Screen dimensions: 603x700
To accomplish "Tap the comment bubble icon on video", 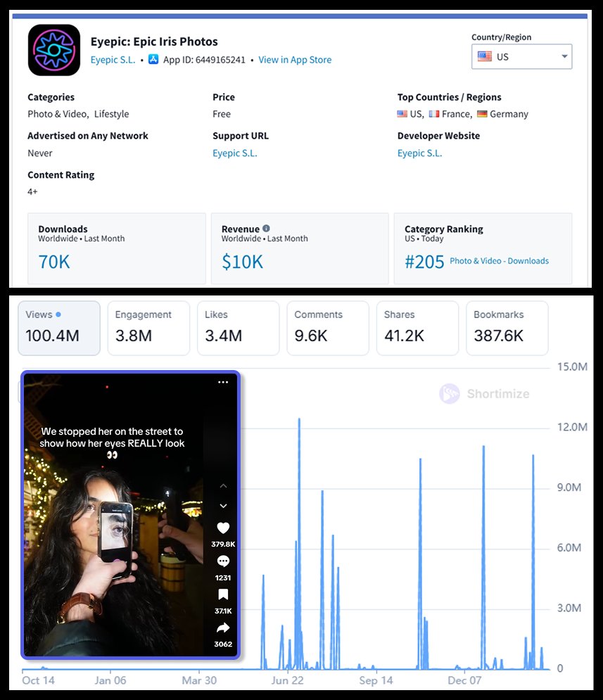I will tap(223, 561).
